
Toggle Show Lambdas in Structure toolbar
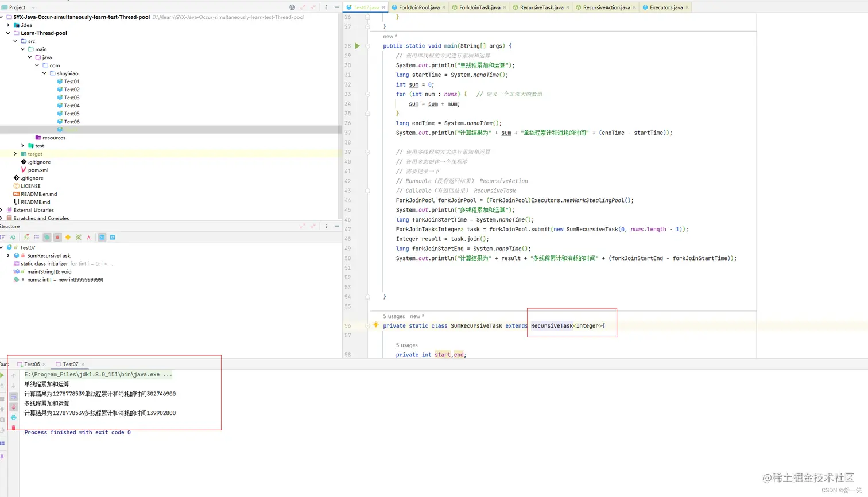pos(88,237)
